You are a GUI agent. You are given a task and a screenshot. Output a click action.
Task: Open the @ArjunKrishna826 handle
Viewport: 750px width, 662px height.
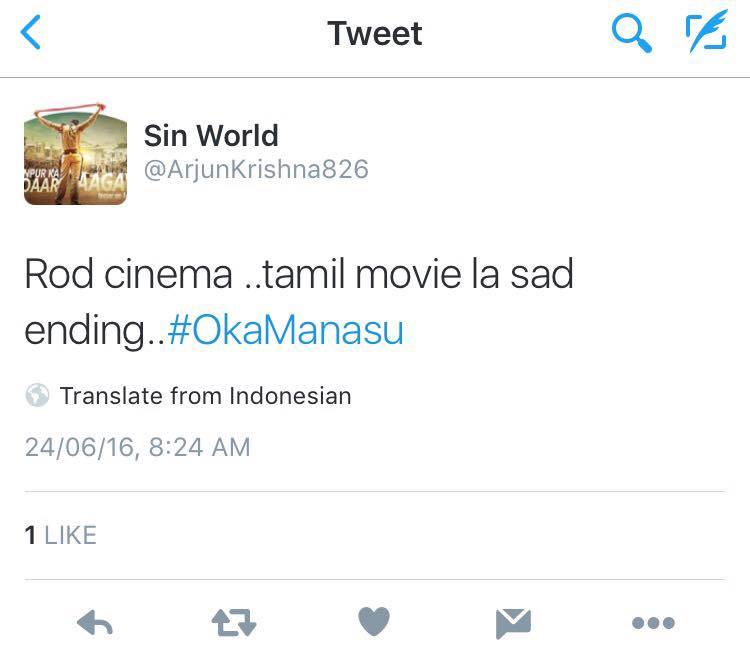click(x=256, y=169)
